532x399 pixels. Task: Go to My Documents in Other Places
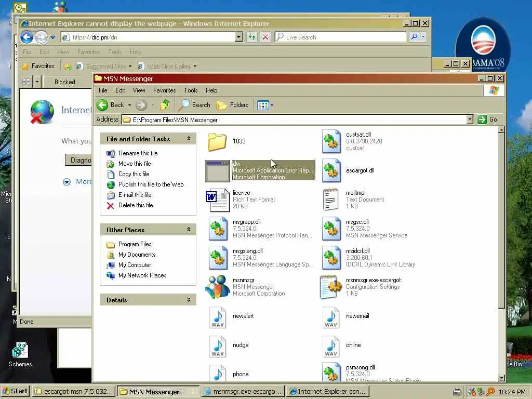(137, 255)
